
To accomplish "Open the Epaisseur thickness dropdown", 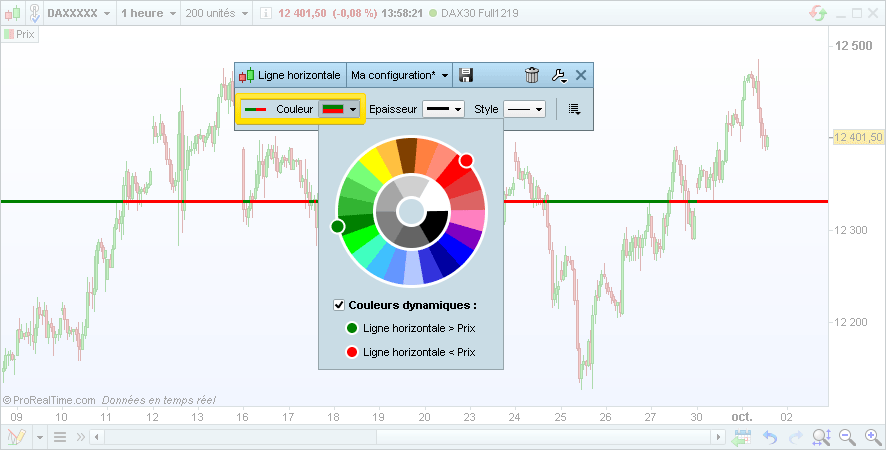I will coord(444,109).
